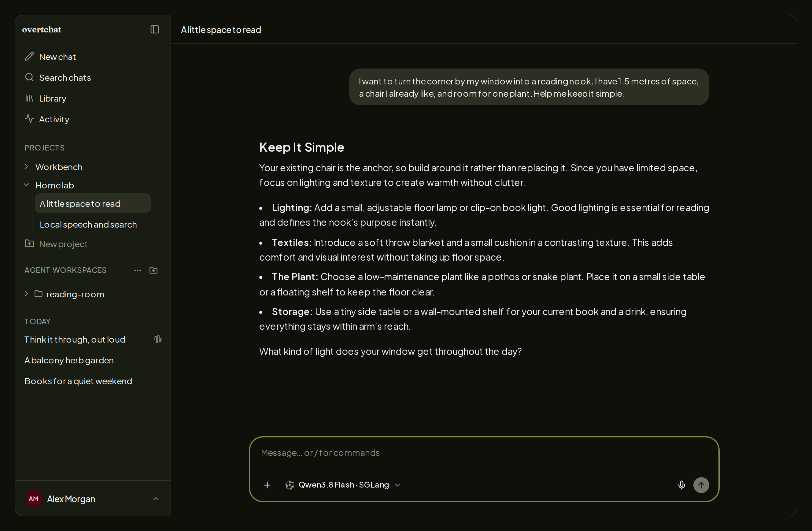Click the user message bubble about reading nook
This screenshot has width=812, height=531.
click(x=529, y=87)
